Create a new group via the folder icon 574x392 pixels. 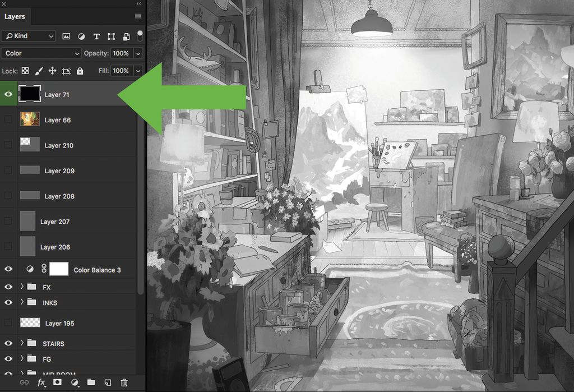click(91, 383)
